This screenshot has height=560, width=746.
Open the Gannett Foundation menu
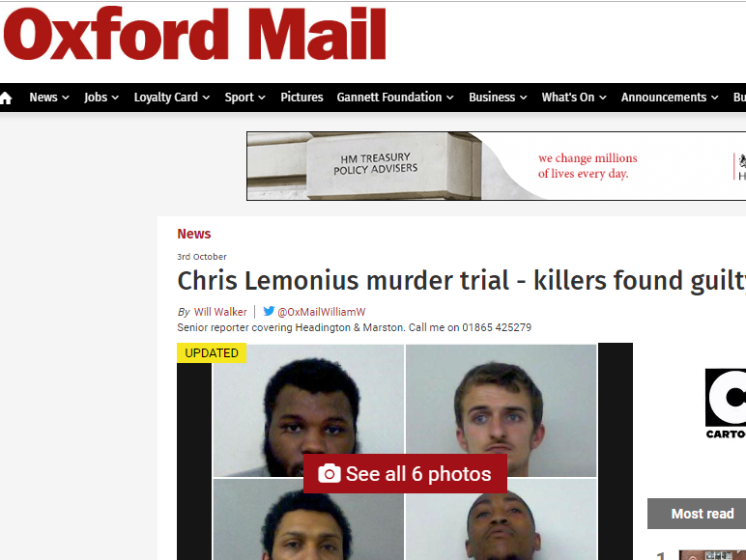(395, 98)
